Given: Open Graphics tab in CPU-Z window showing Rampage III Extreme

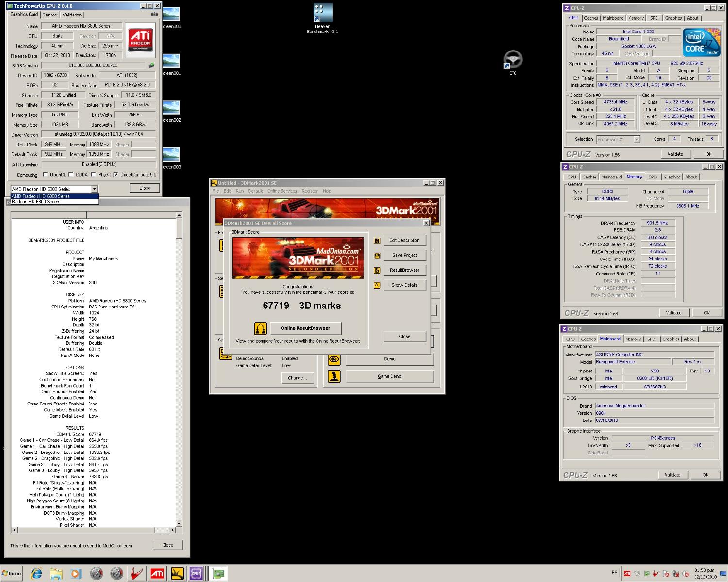Looking at the screenshot, I should click(x=671, y=339).
